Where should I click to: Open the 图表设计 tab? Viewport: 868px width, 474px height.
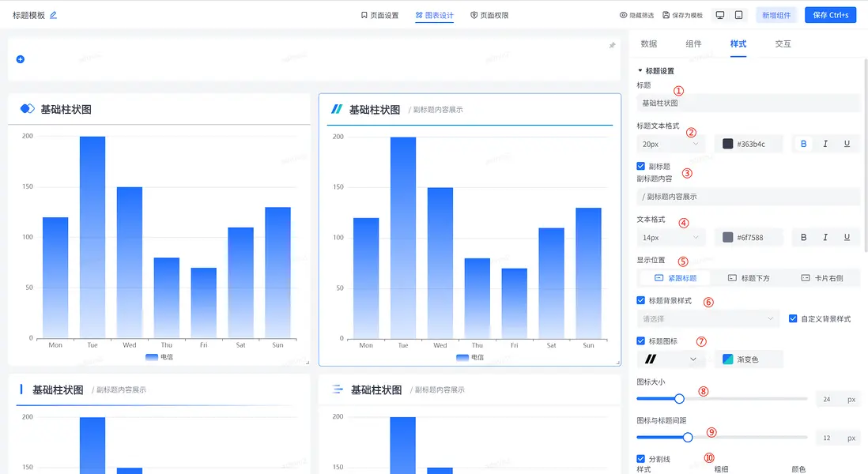[x=435, y=16]
